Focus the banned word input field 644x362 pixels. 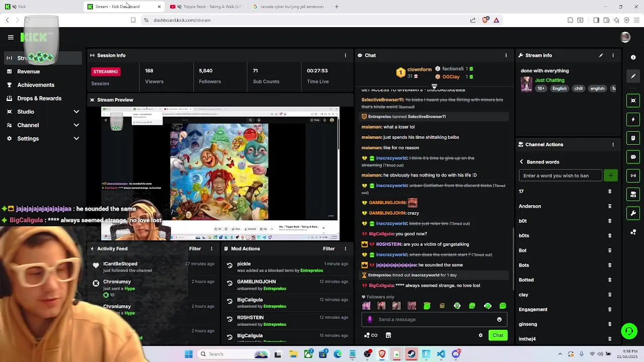pyautogui.click(x=560, y=175)
